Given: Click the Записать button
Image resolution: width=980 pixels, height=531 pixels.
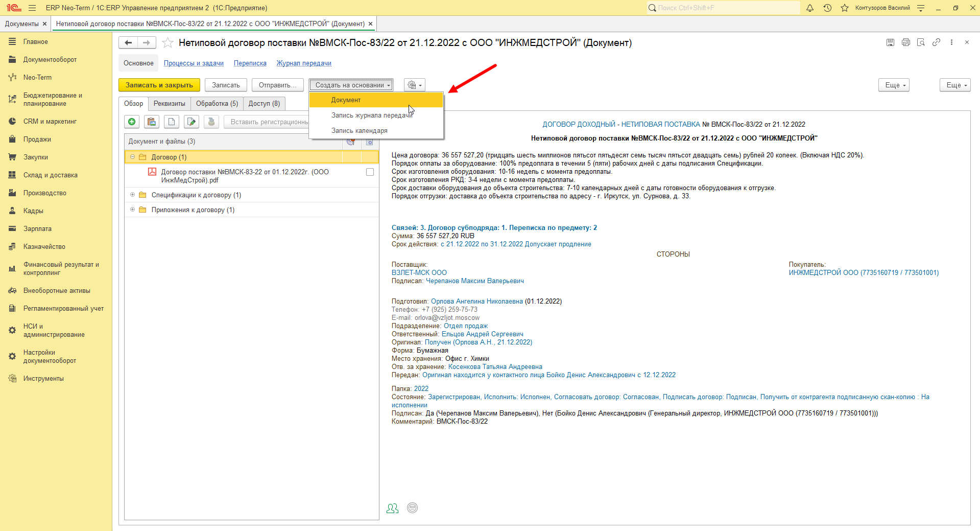Looking at the screenshot, I should pos(226,85).
